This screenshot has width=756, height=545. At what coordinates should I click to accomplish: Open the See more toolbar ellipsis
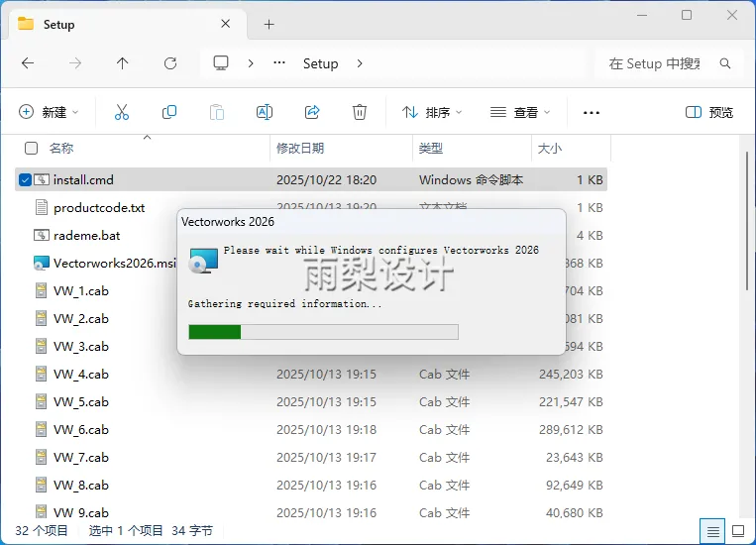[x=592, y=113]
